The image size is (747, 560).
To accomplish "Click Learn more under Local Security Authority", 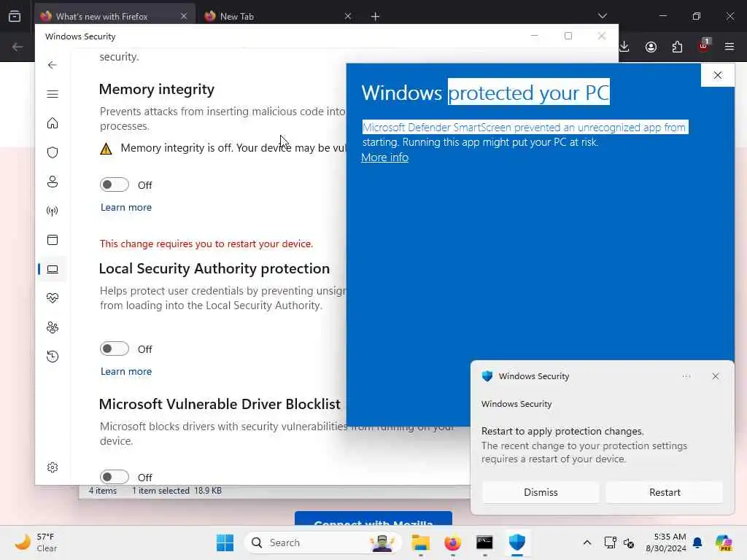I will [x=125, y=371].
